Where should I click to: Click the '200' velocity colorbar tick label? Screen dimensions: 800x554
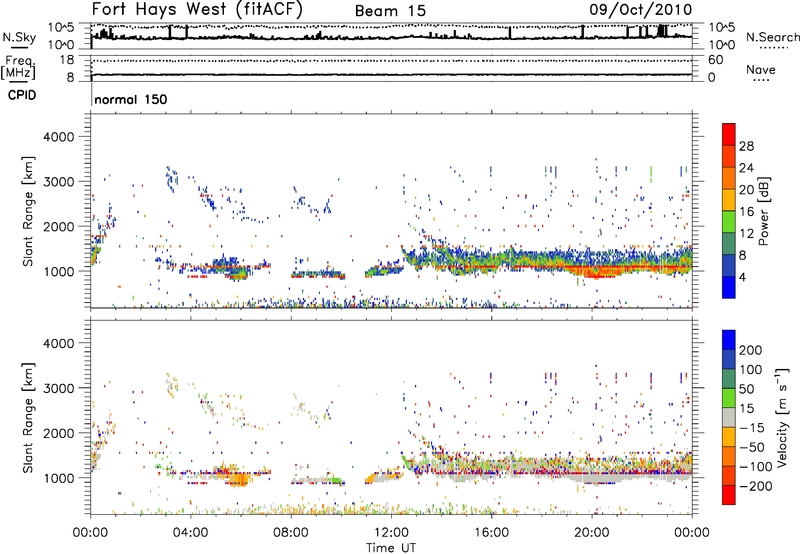click(750, 350)
